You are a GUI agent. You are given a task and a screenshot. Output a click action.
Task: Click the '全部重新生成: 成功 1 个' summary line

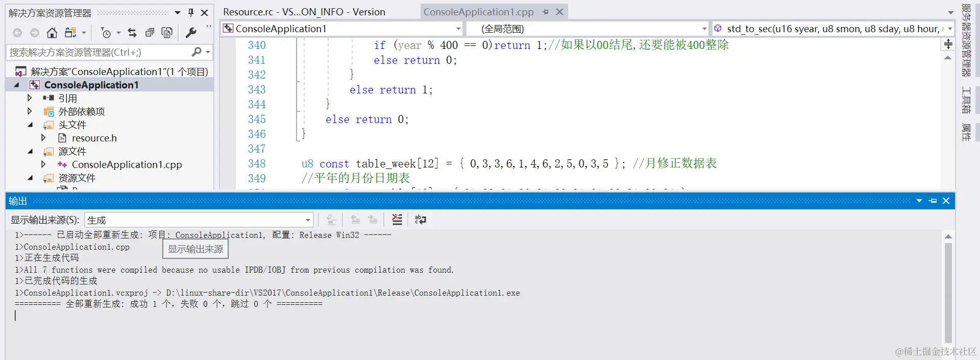click(x=168, y=304)
